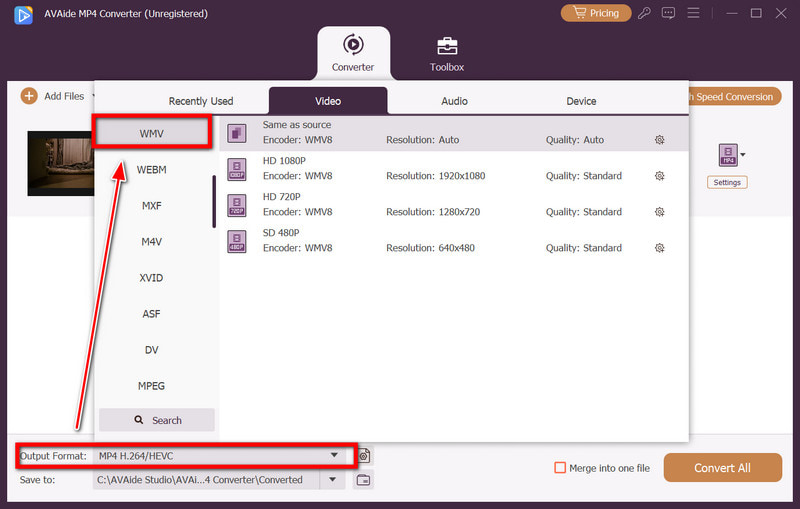The width and height of the screenshot is (800, 509).
Task: Open the Toolbox tab
Action: 447,54
